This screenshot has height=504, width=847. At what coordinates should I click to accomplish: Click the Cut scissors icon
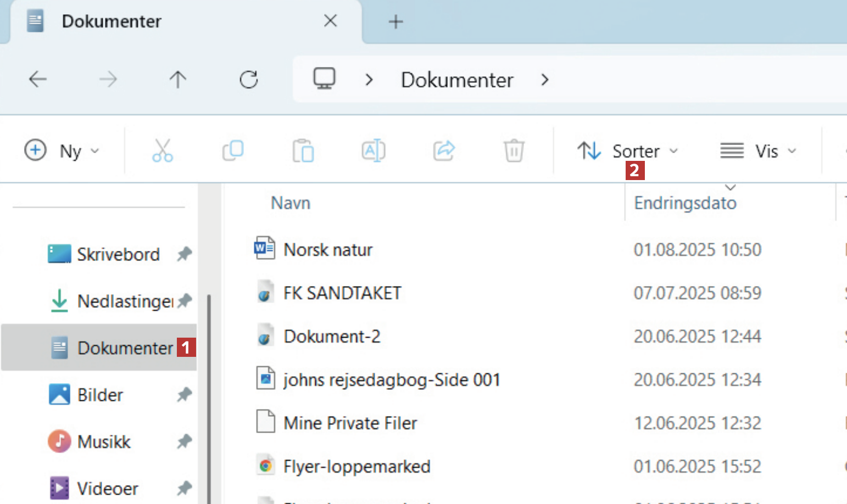pyautogui.click(x=163, y=150)
